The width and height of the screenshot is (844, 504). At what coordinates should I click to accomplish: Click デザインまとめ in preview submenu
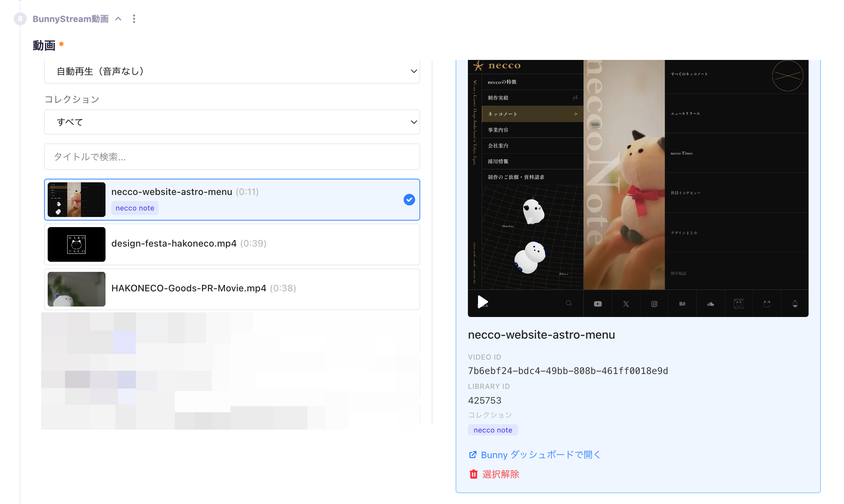(684, 233)
